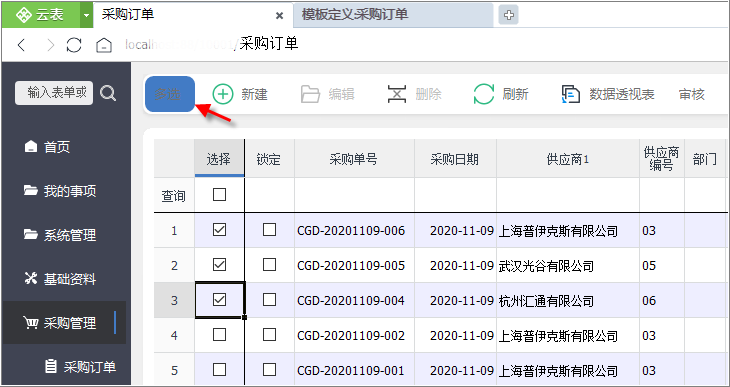Switch to 模板定义.采购订单 tab

[x=393, y=15]
